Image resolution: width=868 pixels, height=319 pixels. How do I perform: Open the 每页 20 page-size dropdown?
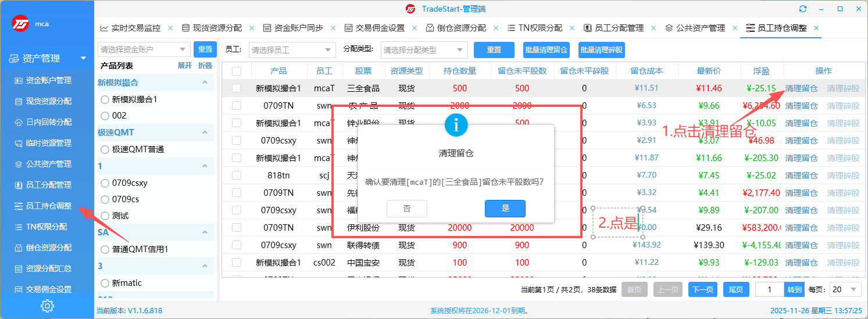pyautogui.click(x=845, y=289)
